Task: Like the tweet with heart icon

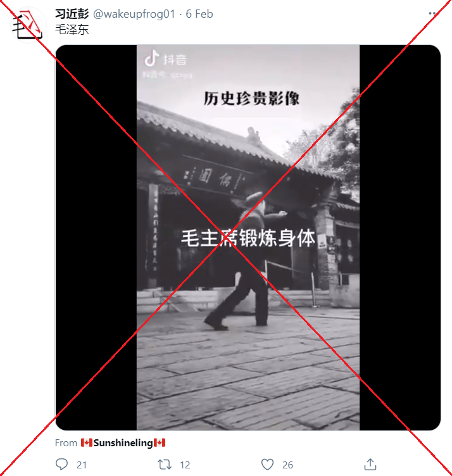Action: (x=267, y=465)
